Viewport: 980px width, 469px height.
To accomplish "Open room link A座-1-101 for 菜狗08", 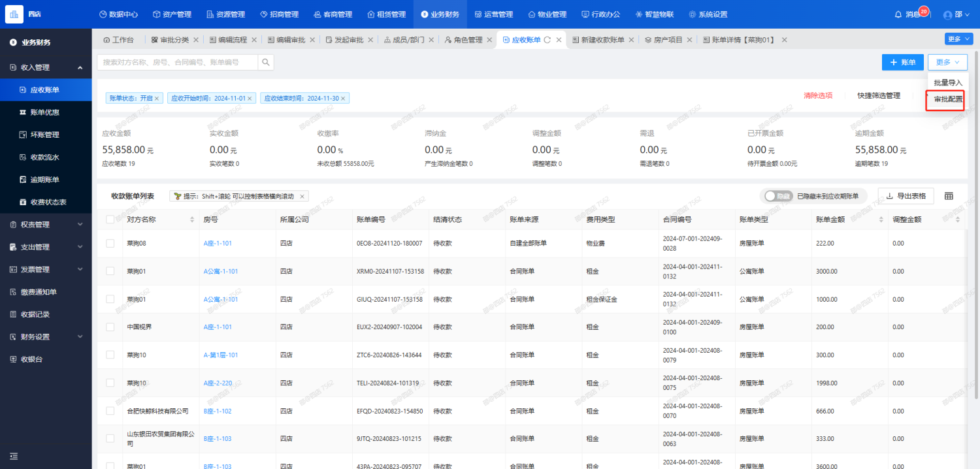I will tap(218, 243).
